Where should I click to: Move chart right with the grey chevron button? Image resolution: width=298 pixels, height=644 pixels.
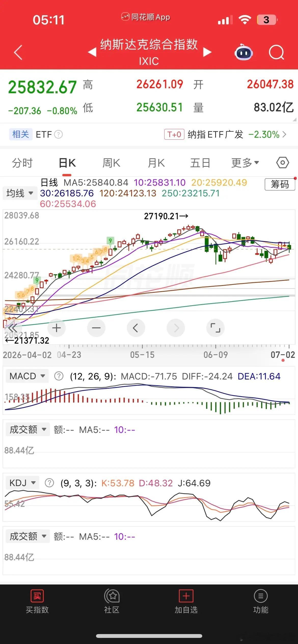(x=176, y=328)
